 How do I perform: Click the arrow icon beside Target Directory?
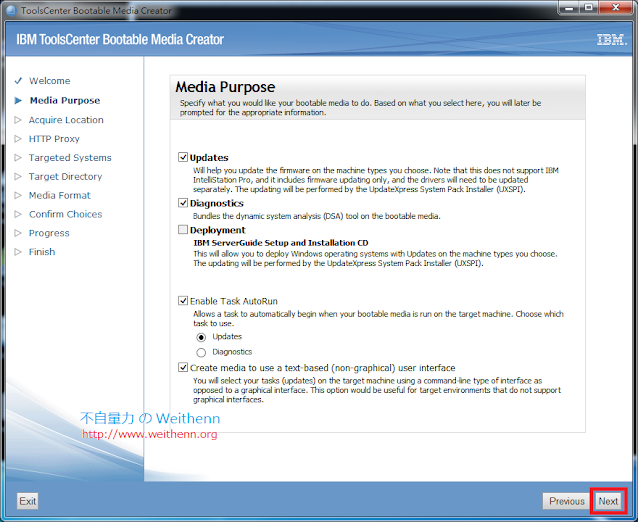[x=18, y=177]
